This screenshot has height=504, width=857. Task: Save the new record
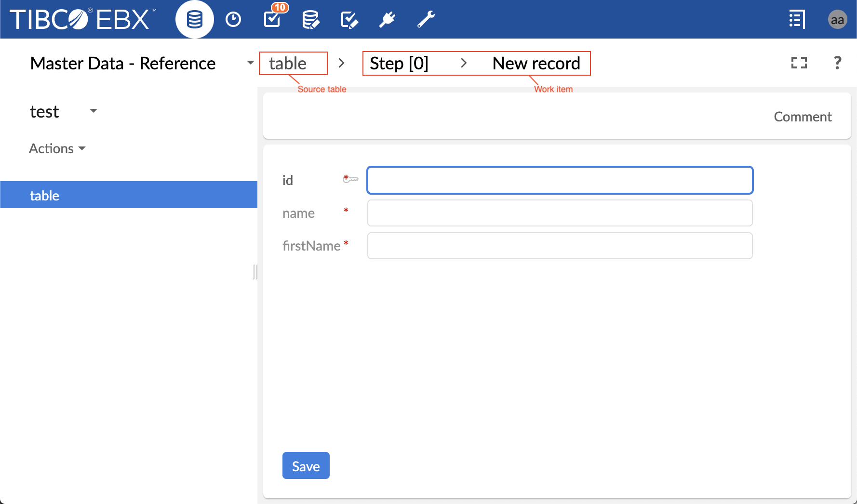tap(306, 465)
